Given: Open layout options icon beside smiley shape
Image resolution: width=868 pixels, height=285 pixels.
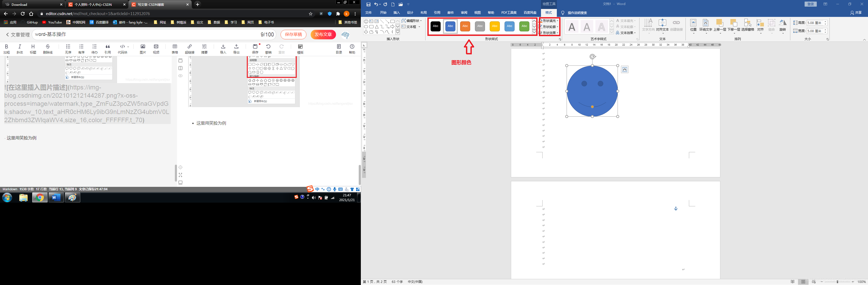Looking at the screenshot, I should tap(624, 70).
